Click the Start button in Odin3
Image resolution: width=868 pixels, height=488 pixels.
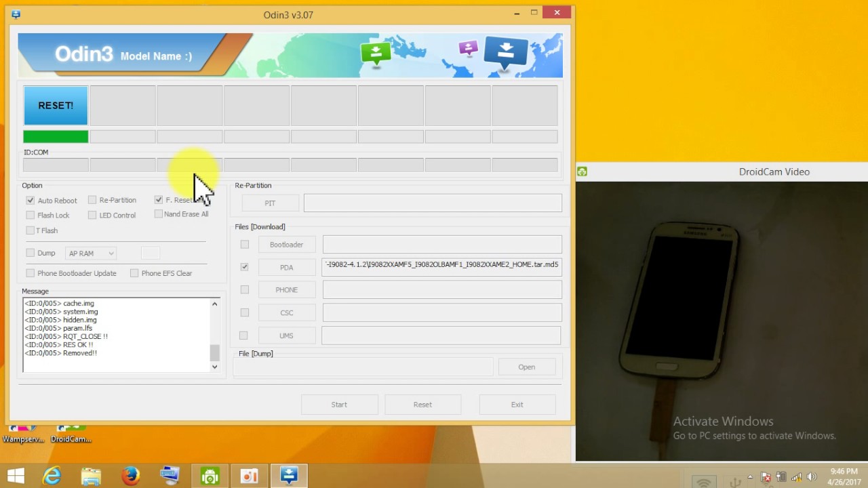click(339, 405)
